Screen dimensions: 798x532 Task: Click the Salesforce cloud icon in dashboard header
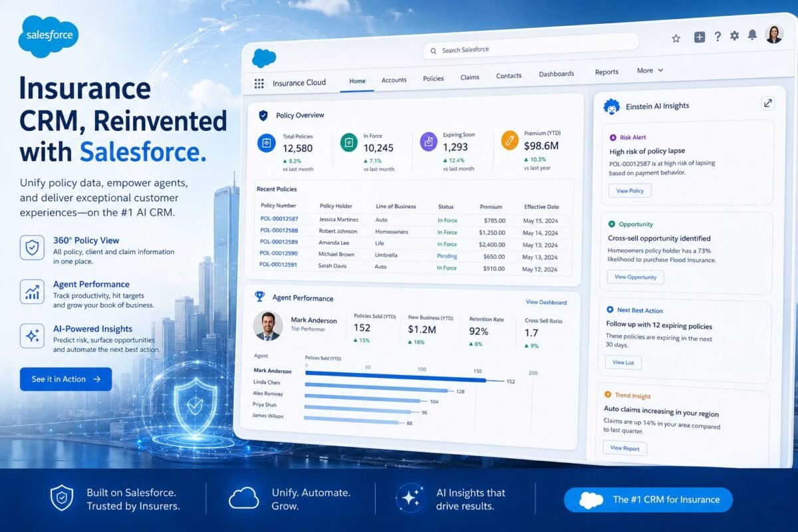tap(264, 58)
